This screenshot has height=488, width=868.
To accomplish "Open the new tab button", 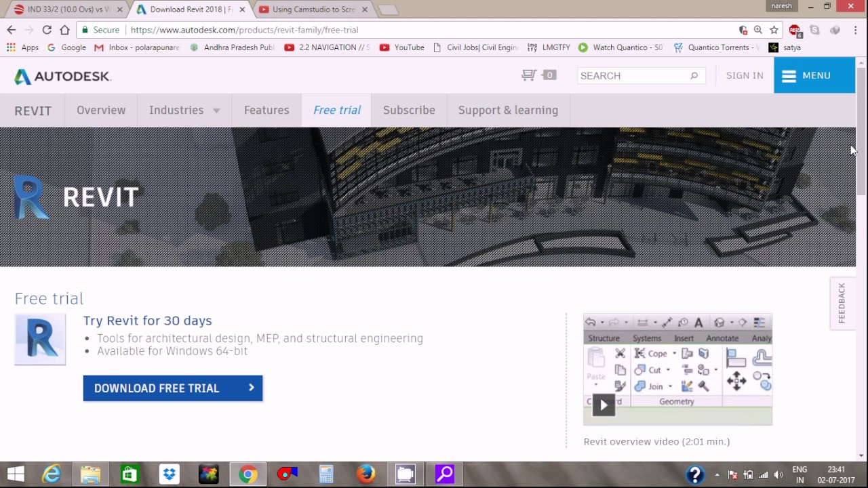I will point(387,9).
